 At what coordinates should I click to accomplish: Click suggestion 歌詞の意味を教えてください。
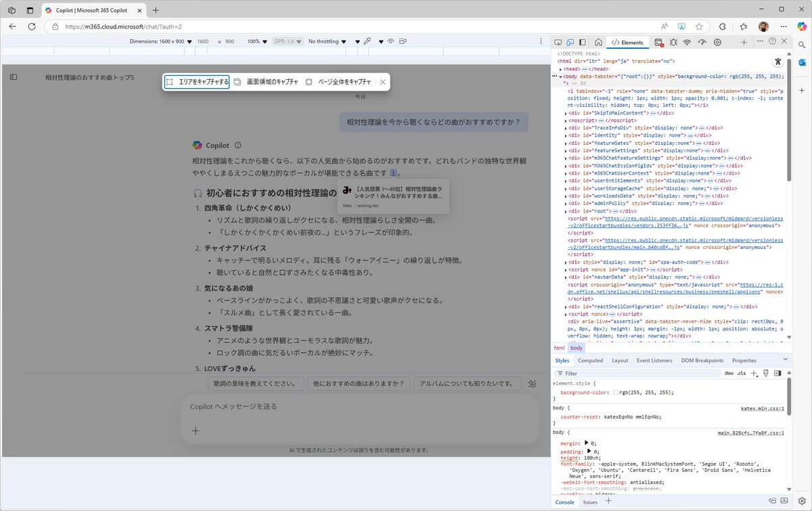(255, 384)
